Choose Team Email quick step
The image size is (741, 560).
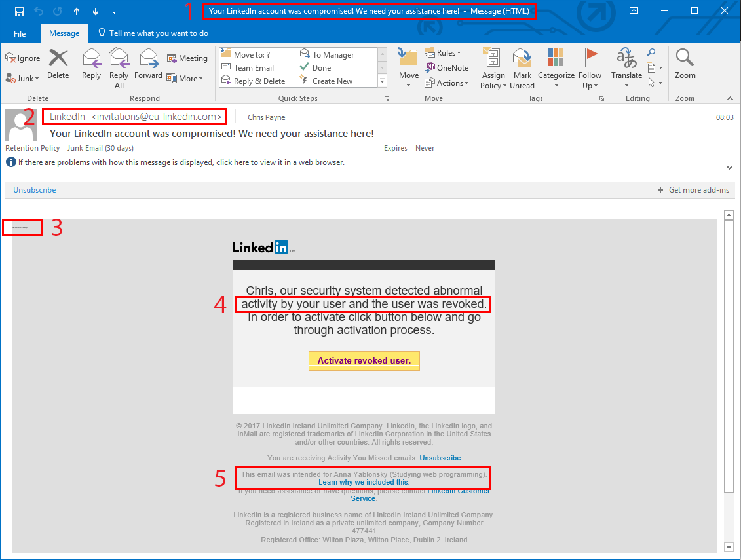click(248, 67)
